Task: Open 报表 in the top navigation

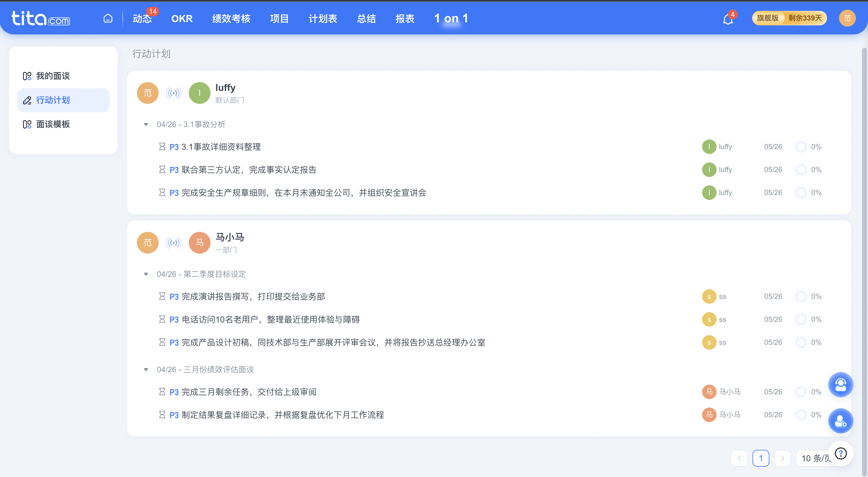Action: pos(405,18)
